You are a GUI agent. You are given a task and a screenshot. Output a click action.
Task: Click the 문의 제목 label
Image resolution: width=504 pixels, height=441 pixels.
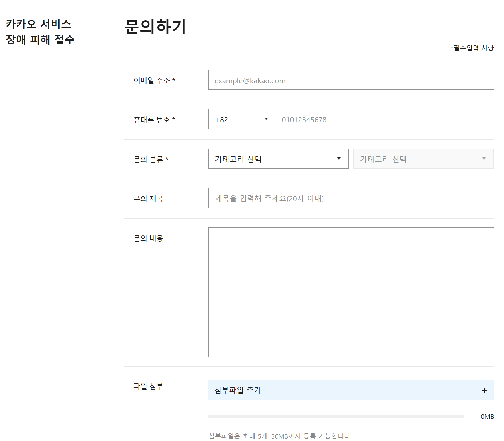point(148,199)
